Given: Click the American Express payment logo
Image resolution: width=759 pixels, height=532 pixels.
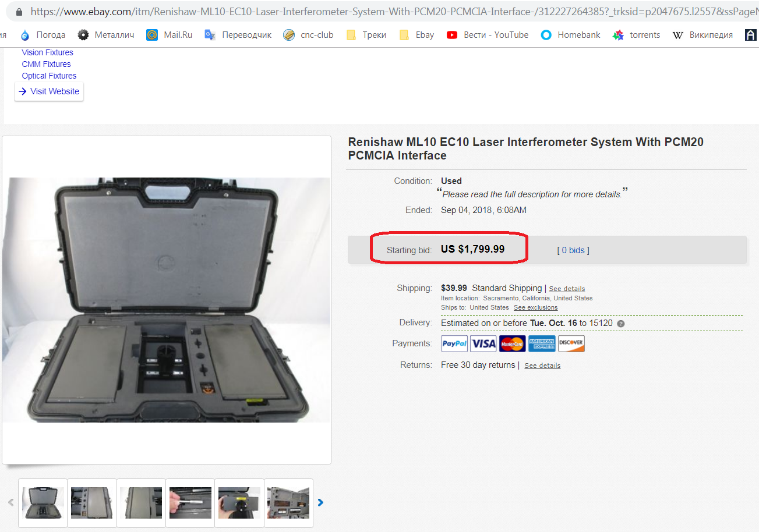Looking at the screenshot, I should [x=542, y=343].
